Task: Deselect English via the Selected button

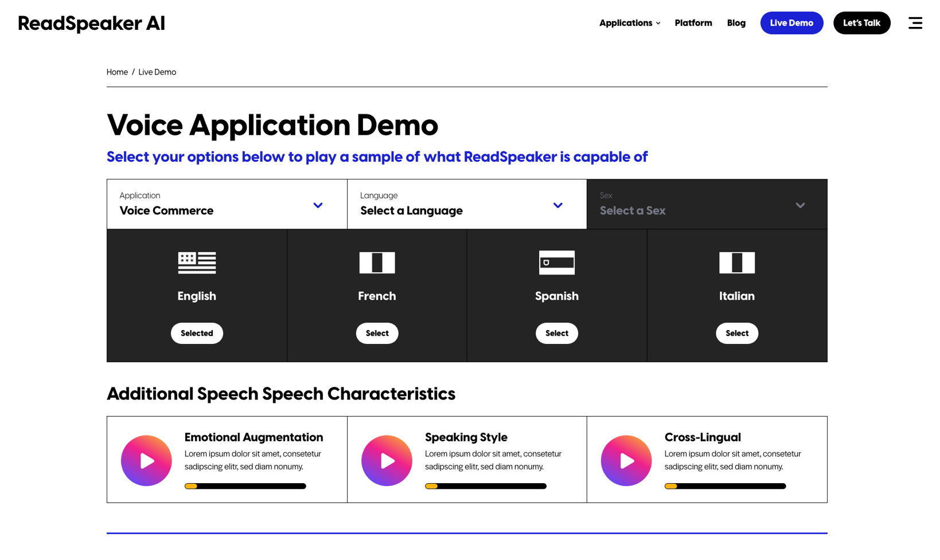Action: [197, 333]
